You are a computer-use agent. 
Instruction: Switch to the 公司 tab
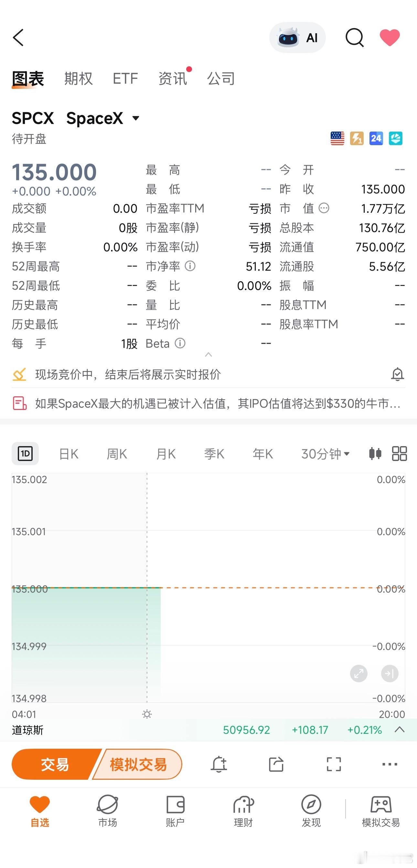(x=221, y=79)
